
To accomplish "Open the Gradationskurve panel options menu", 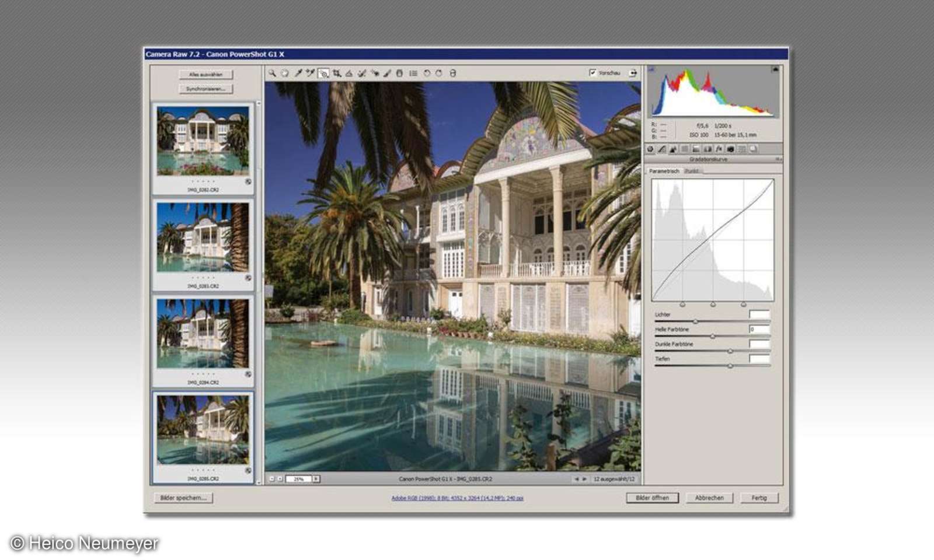I will point(778,159).
